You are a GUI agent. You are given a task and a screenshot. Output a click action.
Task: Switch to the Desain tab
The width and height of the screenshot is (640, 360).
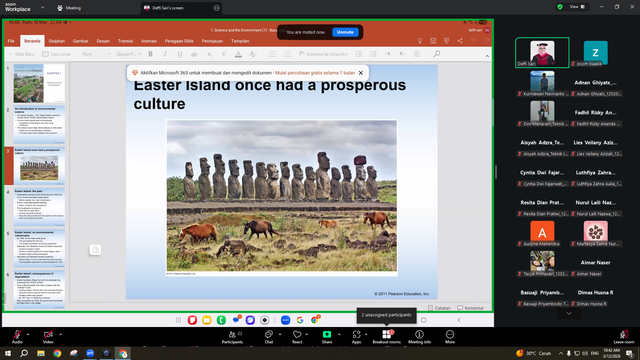click(103, 41)
